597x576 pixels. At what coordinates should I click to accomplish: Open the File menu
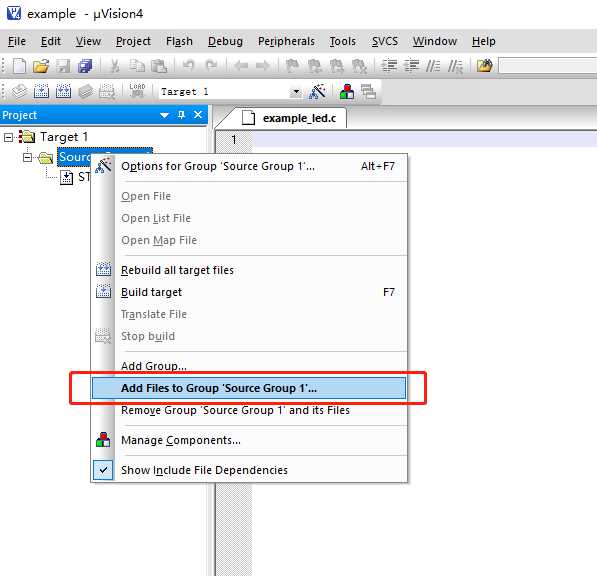[17, 41]
